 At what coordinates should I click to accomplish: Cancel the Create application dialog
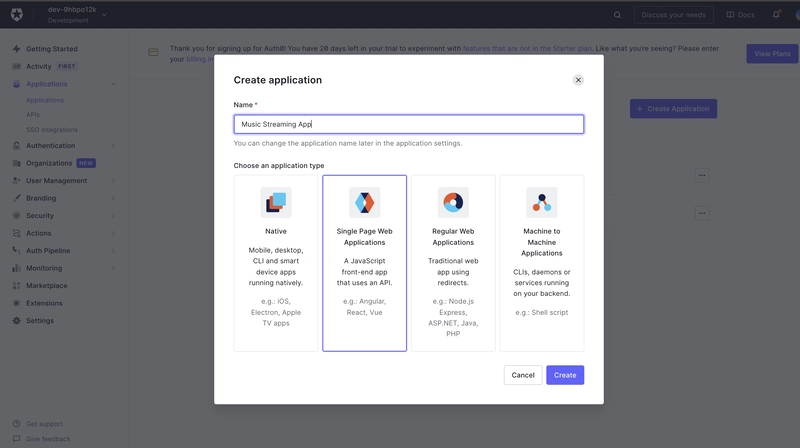click(523, 375)
